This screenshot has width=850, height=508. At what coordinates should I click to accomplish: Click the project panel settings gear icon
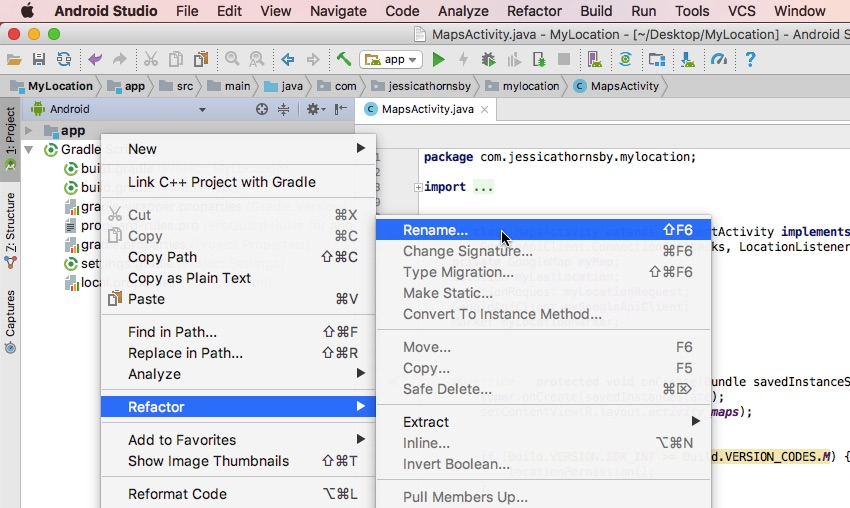pyautogui.click(x=314, y=109)
